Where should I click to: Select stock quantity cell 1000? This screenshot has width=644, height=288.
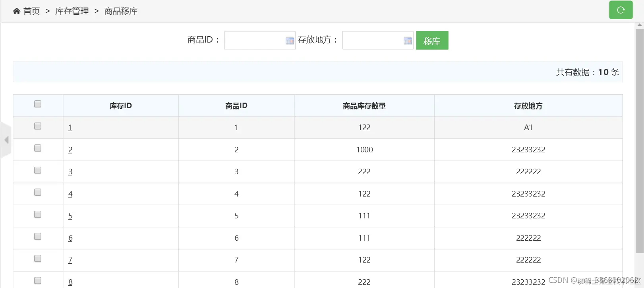[364, 150]
